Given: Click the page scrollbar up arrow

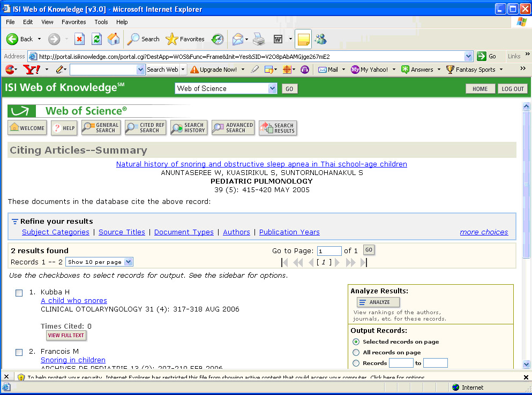Looking at the screenshot, I should pyautogui.click(x=526, y=107).
